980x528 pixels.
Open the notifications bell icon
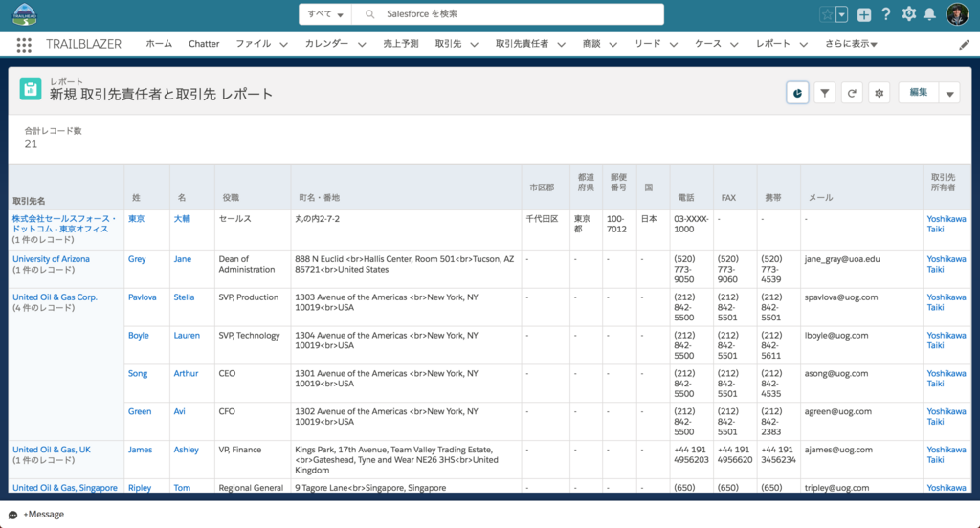(x=930, y=13)
